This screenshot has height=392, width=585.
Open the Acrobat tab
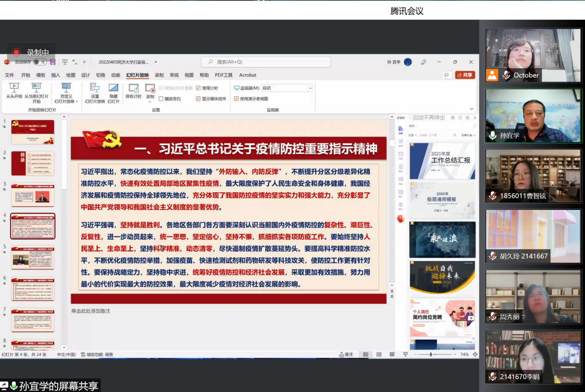pos(248,75)
